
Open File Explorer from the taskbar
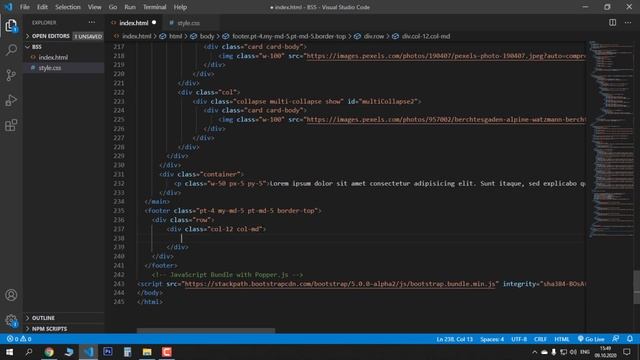(147, 352)
